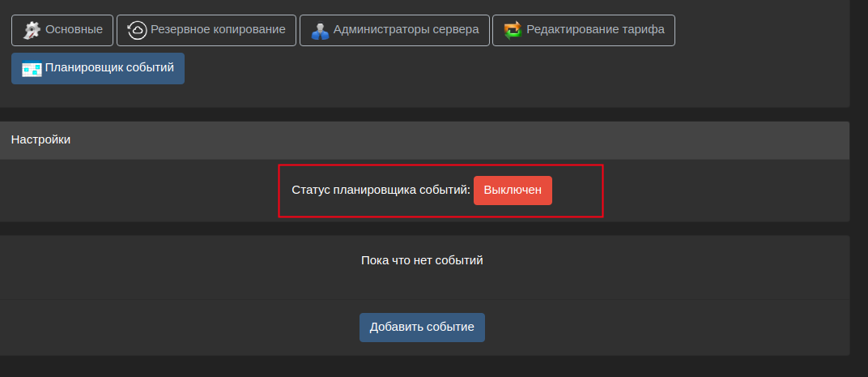Click inside the red-outlined status box
868x377 pixels.
click(x=440, y=191)
